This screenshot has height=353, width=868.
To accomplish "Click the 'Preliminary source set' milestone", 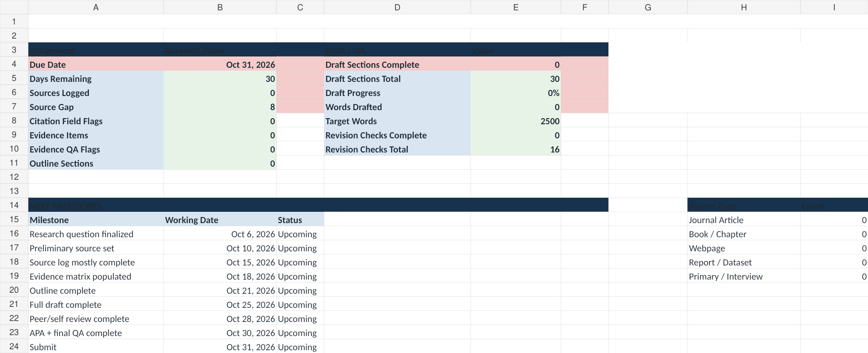I will [96, 248].
